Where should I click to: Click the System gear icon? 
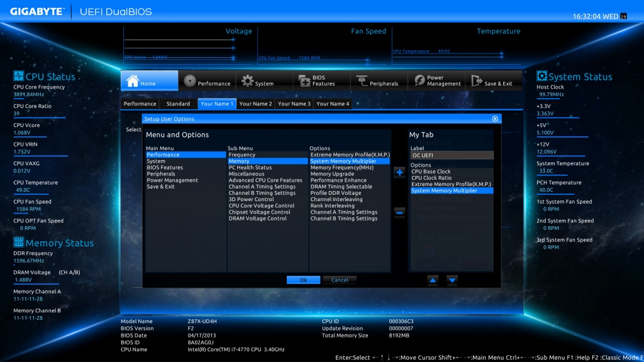[247, 81]
